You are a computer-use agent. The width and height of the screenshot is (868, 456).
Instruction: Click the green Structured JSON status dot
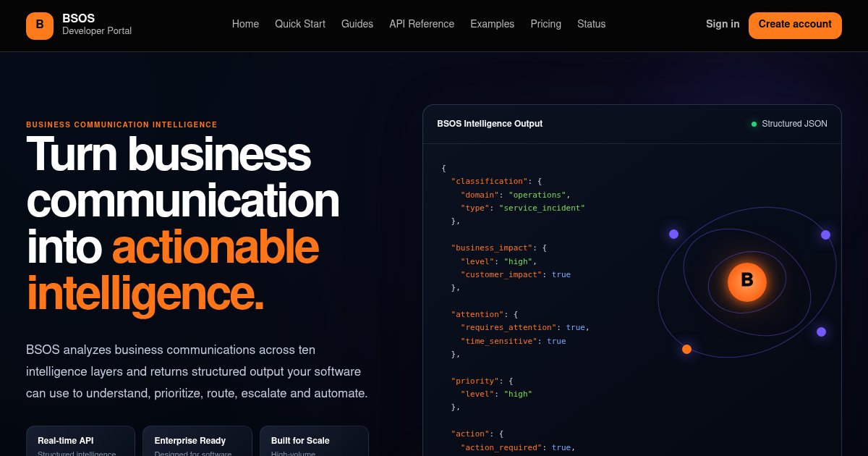754,124
